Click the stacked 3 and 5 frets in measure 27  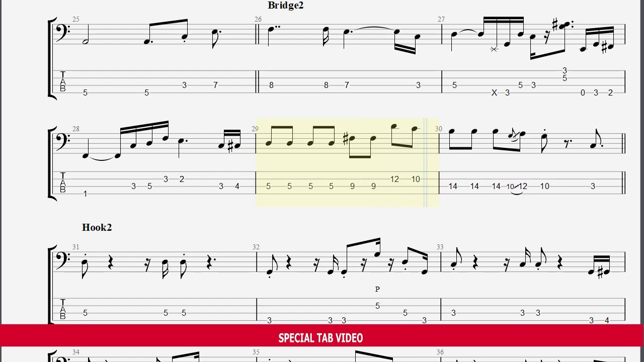(x=565, y=74)
